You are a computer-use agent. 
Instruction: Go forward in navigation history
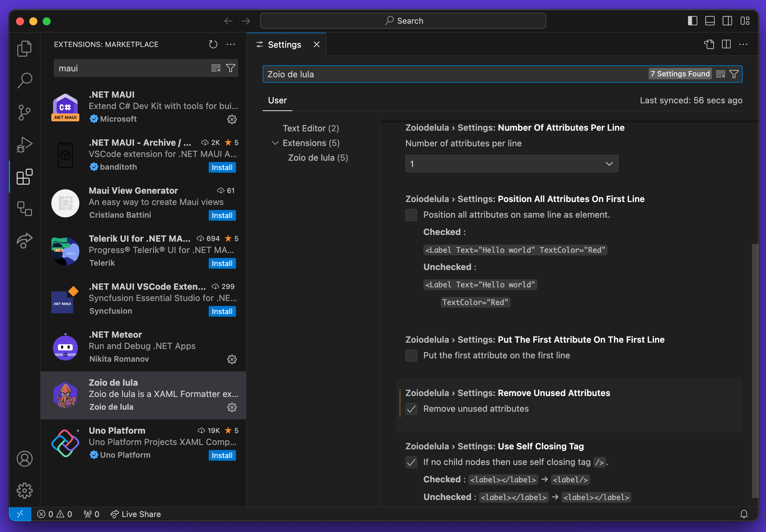246,21
